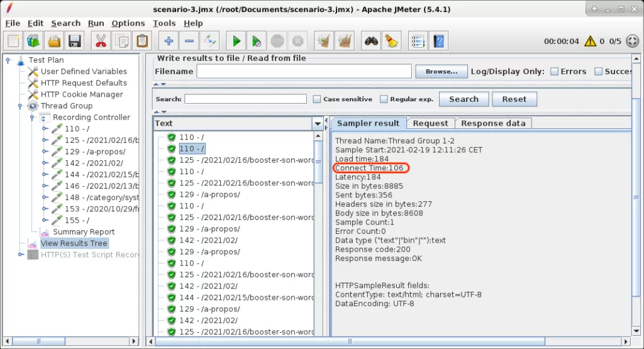Switch to the Sampler result tab
The width and height of the screenshot is (644, 349).
(x=369, y=123)
